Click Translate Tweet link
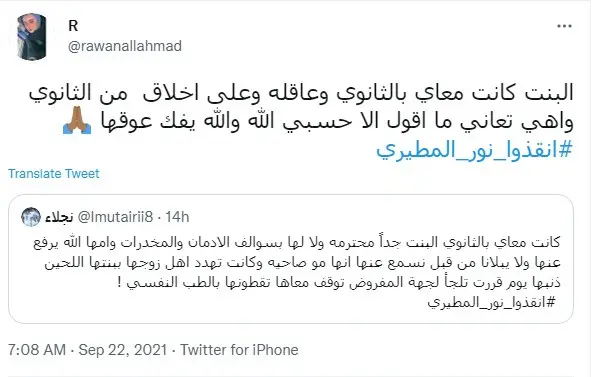Image resolution: width=597 pixels, height=377 pixels. click(54, 174)
